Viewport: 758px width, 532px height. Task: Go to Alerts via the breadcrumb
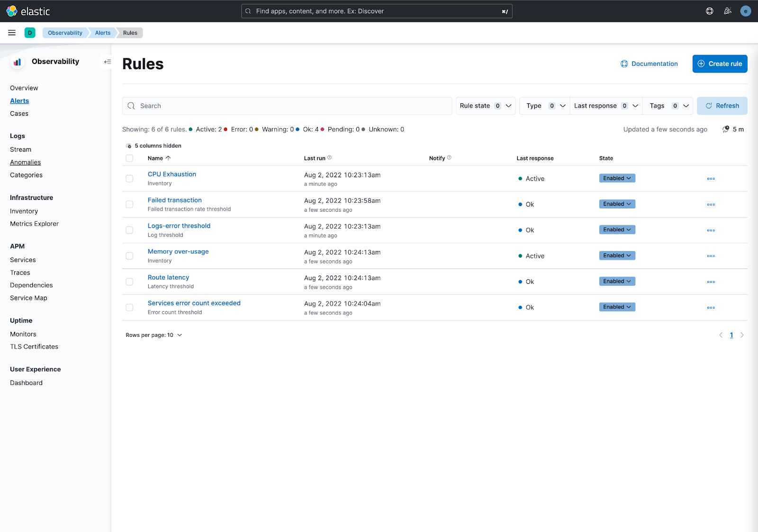point(102,33)
